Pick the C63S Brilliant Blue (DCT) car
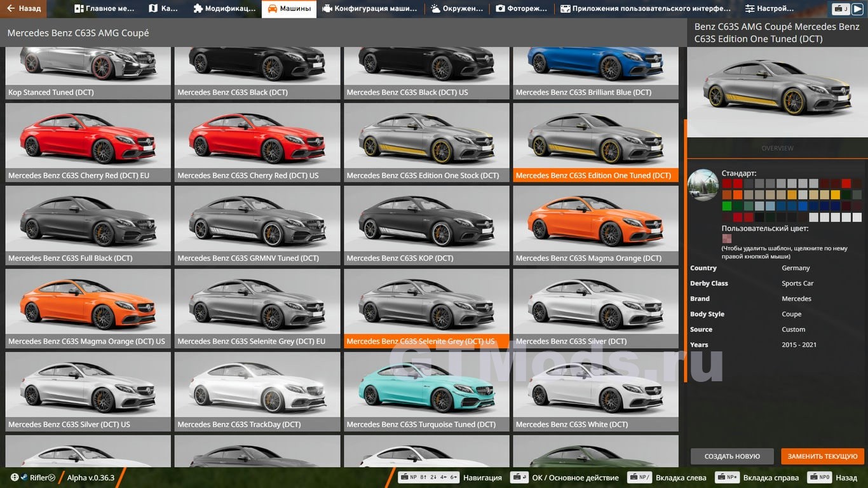The height and width of the screenshot is (488, 868). [x=596, y=73]
